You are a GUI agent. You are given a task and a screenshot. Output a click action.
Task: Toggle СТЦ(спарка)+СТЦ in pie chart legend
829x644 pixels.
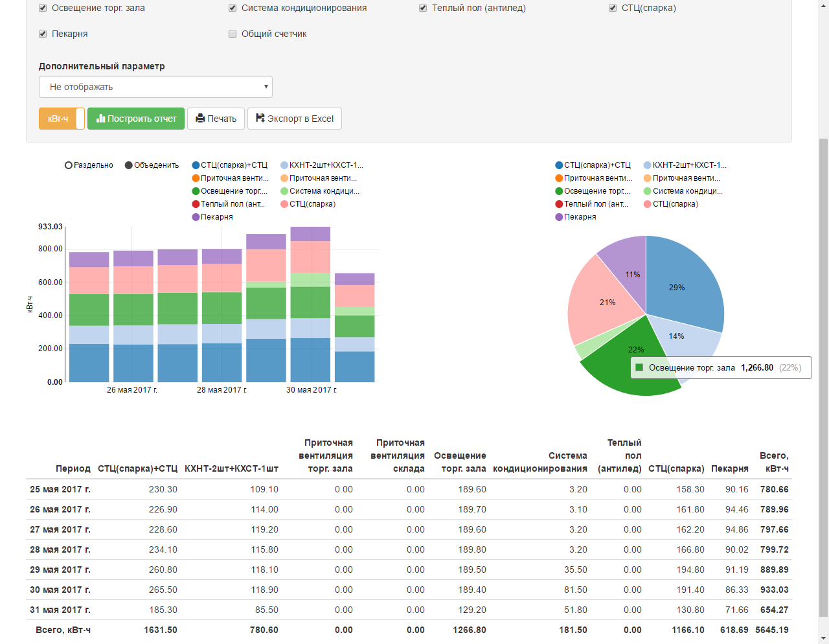[593, 165]
